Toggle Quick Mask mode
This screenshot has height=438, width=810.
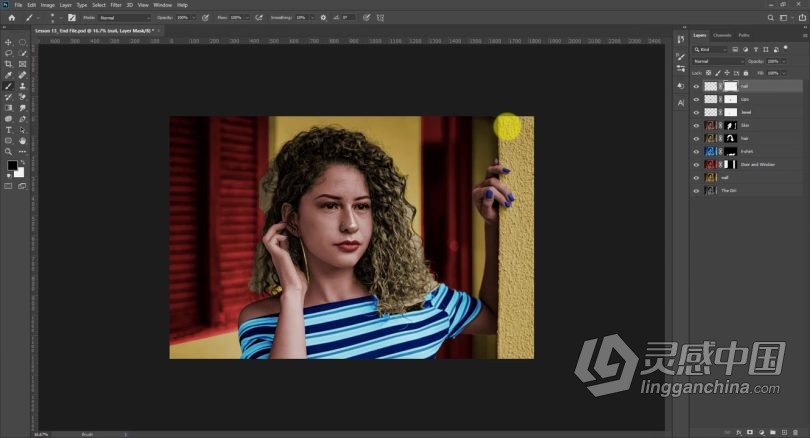[8, 186]
